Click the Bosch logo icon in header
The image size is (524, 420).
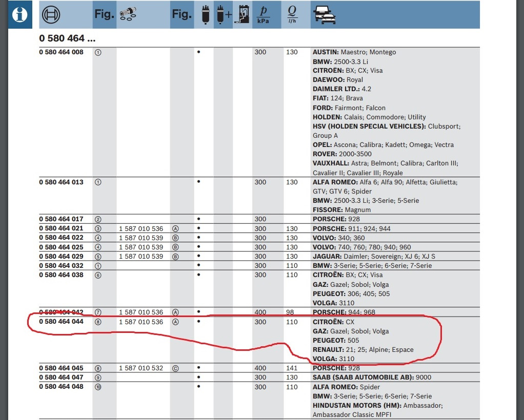51,15
